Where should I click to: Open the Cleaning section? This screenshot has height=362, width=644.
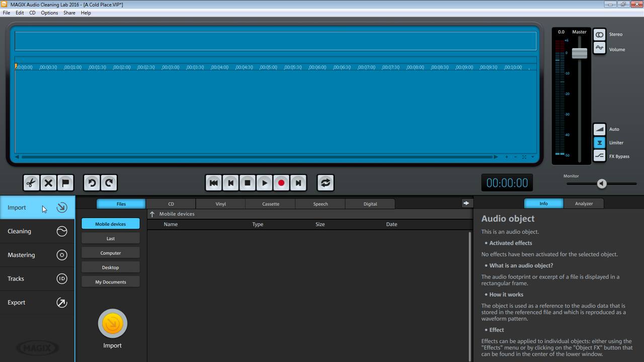(37, 231)
